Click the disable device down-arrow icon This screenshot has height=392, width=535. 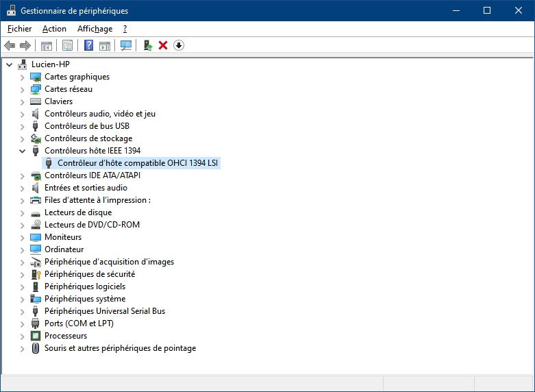(179, 45)
